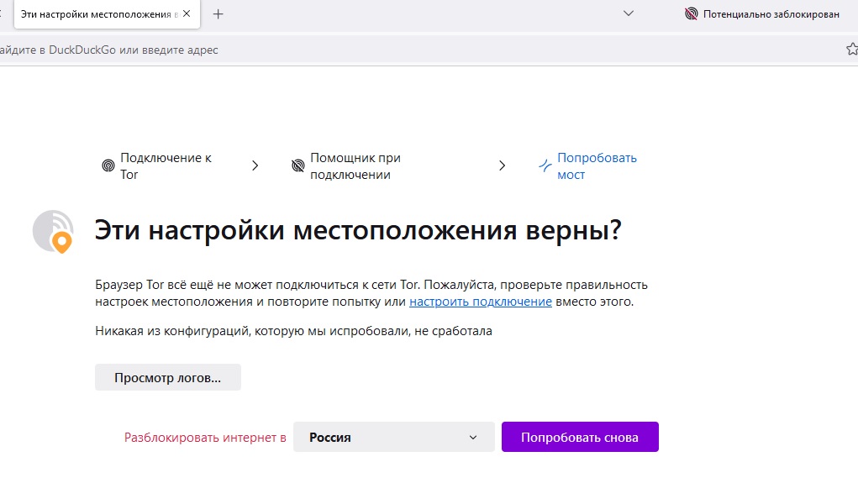Open the 'настроить подключение' link

tap(481, 302)
